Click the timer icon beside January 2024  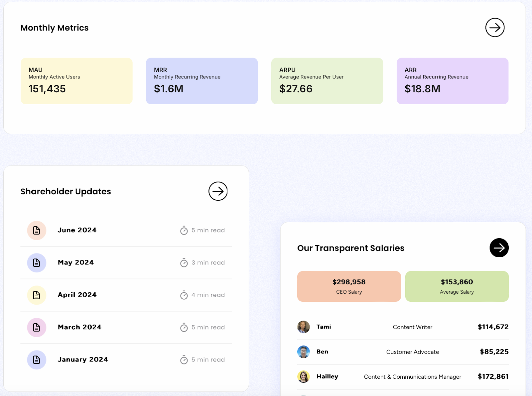coord(184,359)
